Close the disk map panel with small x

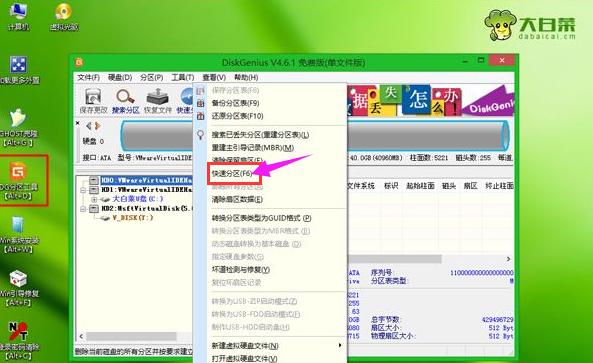click(78, 123)
